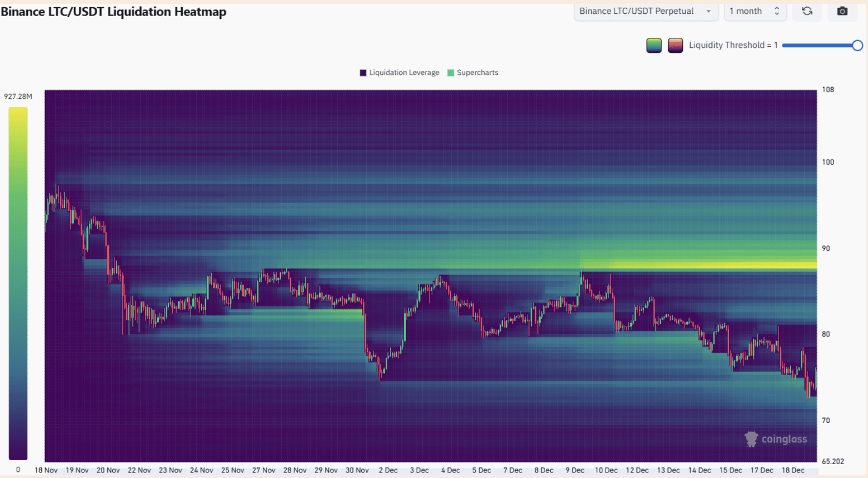Click the 4 Dec date label
Viewport: 868px width, 478px height.
coord(451,470)
